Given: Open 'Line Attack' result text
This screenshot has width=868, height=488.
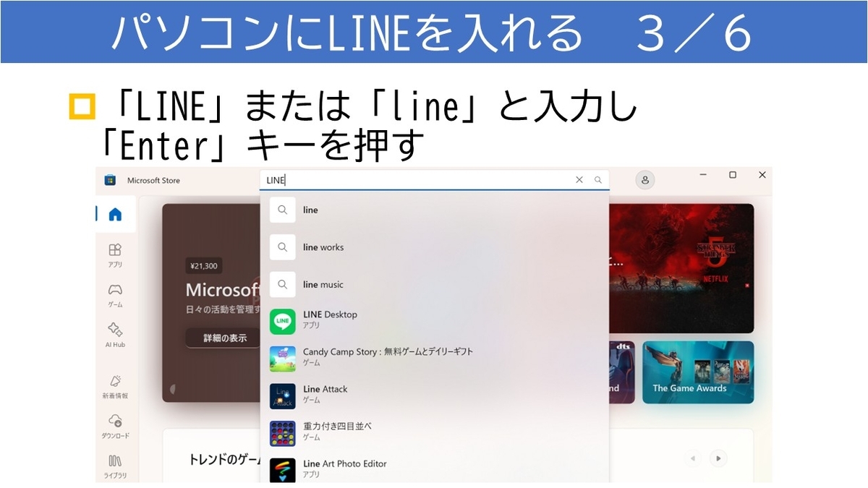Looking at the screenshot, I should tap(325, 389).
